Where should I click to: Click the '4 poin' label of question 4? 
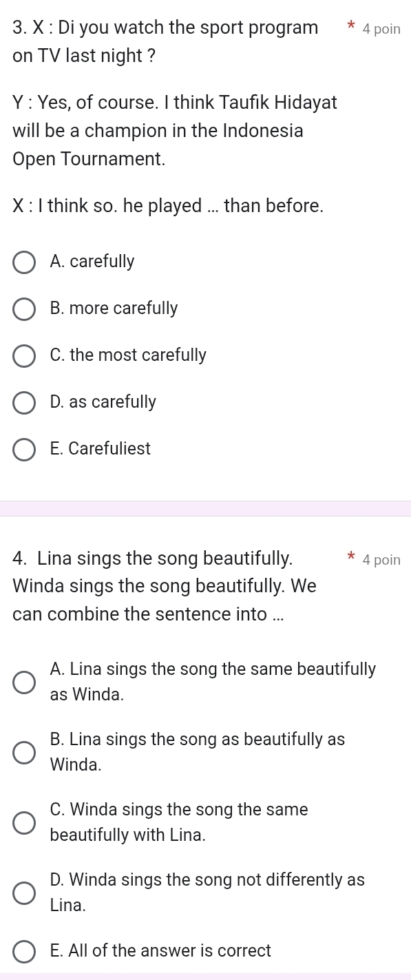click(x=381, y=560)
